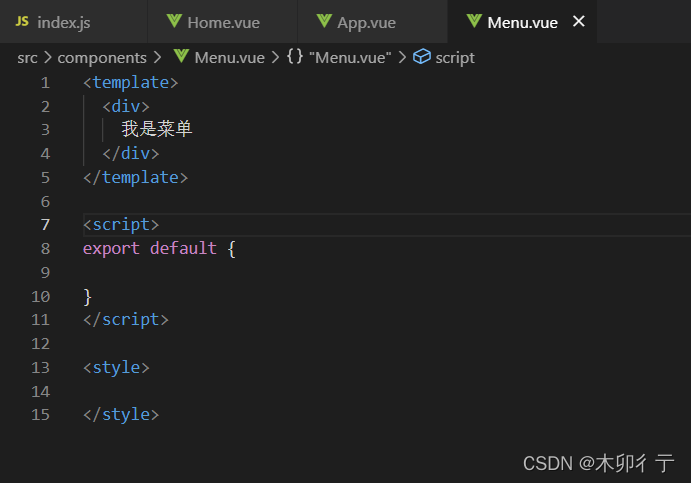Image resolution: width=691 pixels, height=483 pixels.
Task: Click the Vue icon on Menu.vue tab
Action: click(x=474, y=21)
